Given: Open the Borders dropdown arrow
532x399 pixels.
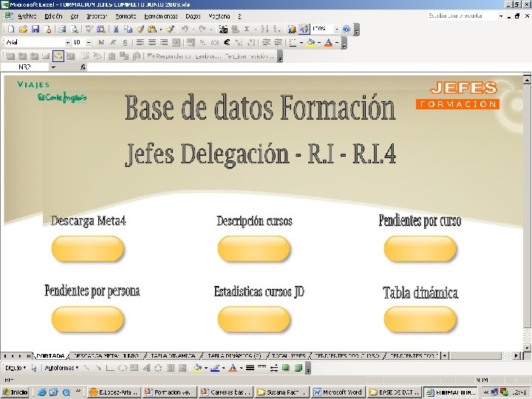Looking at the screenshot, I should [301, 42].
